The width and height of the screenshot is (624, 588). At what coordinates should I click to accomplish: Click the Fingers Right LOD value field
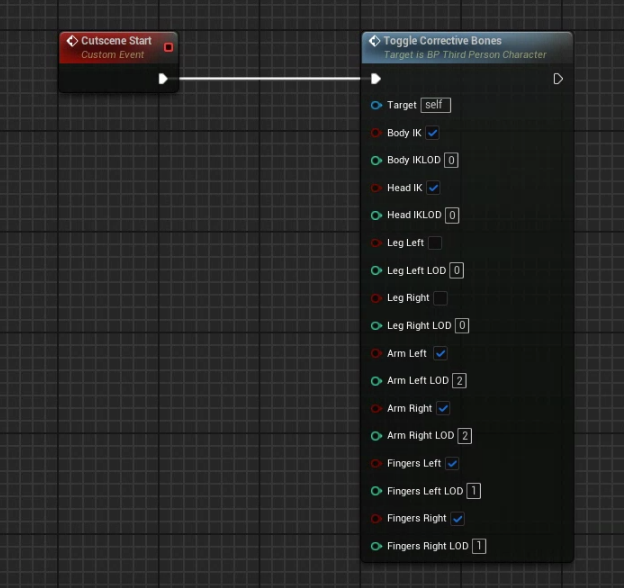479,546
